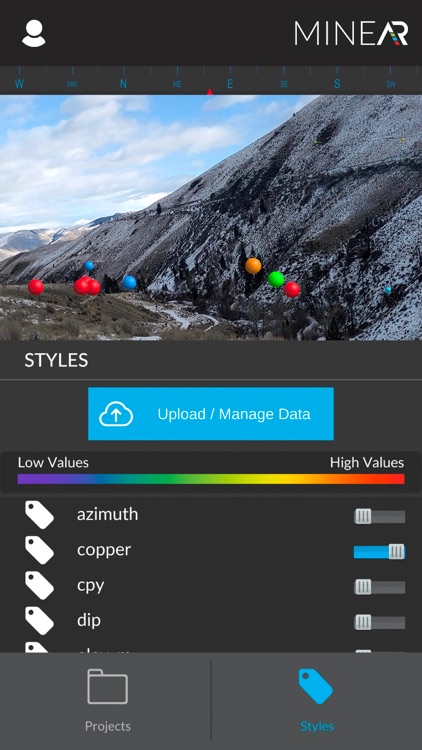Select the green sphere marker on hillside
The image size is (422, 750).
pyautogui.click(x=276, y=279)
